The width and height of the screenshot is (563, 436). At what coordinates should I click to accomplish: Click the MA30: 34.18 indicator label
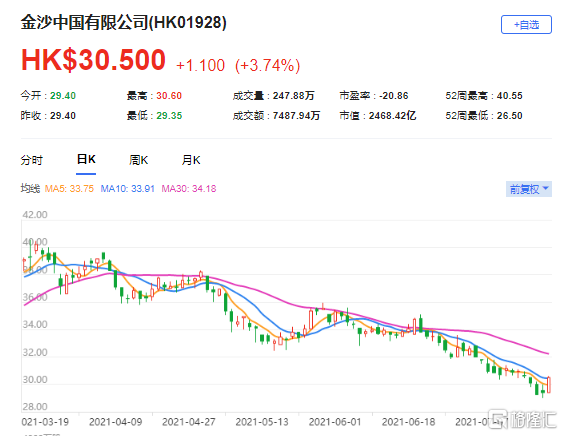[189, 189]
